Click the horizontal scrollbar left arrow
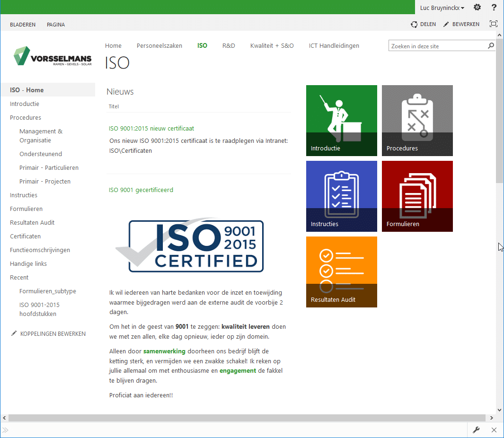Screen dimensions: 504x438 pyautogui.click(x=4, y=418)
